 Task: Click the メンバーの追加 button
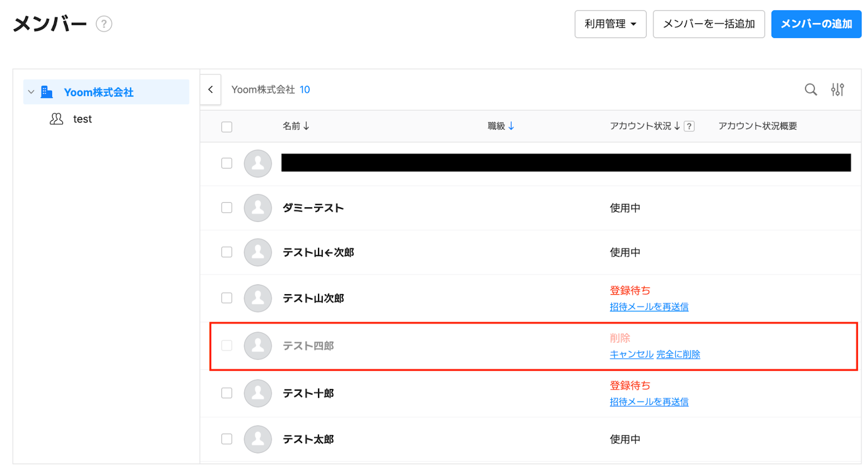coord(816,24)
